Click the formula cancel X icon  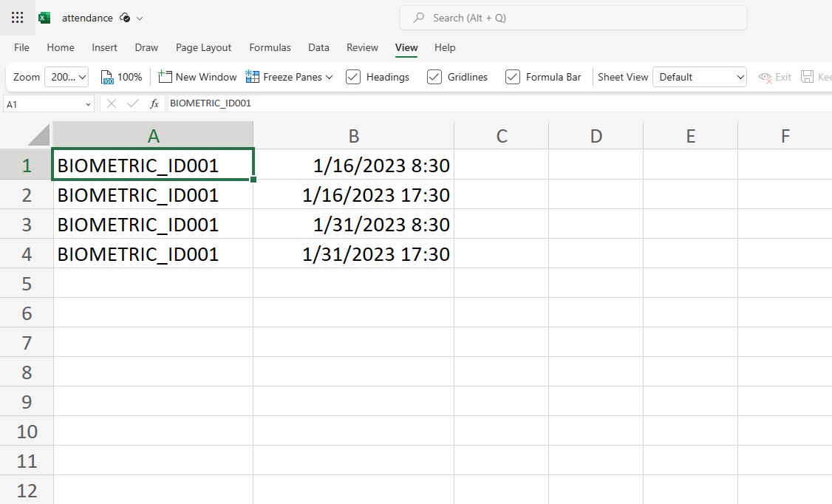pyautogui.click(x=112, y=103)
